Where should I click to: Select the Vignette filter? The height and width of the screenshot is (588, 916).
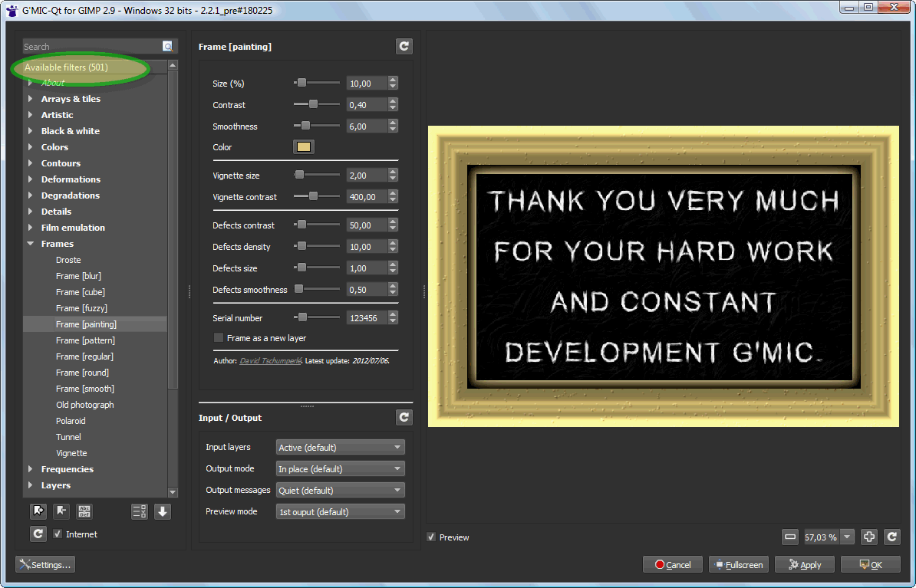71,453
